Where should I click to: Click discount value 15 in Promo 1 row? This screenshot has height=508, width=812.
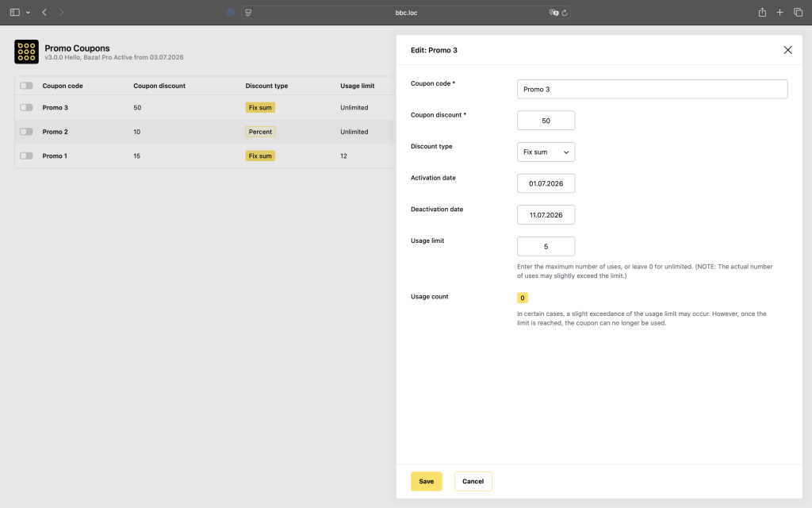[136, 156]
